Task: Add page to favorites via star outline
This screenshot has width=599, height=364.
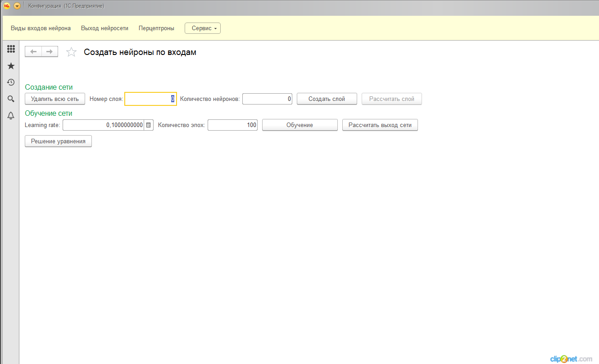Action: [x=71, y=52]
